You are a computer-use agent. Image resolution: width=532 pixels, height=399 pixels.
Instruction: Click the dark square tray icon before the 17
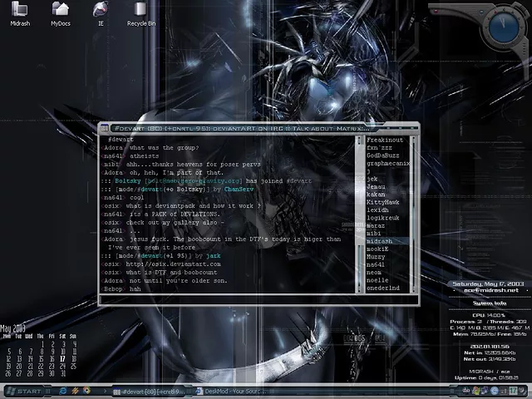[x=504, y=391]
